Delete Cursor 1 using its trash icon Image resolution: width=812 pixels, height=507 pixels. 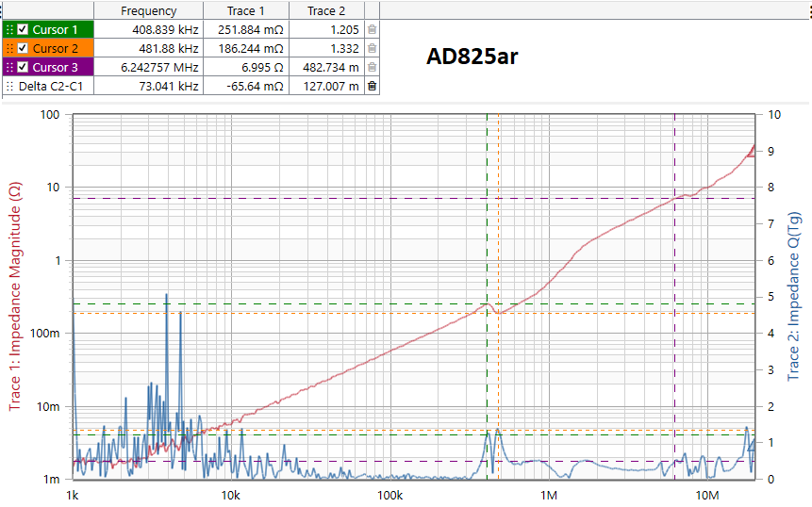372,29
